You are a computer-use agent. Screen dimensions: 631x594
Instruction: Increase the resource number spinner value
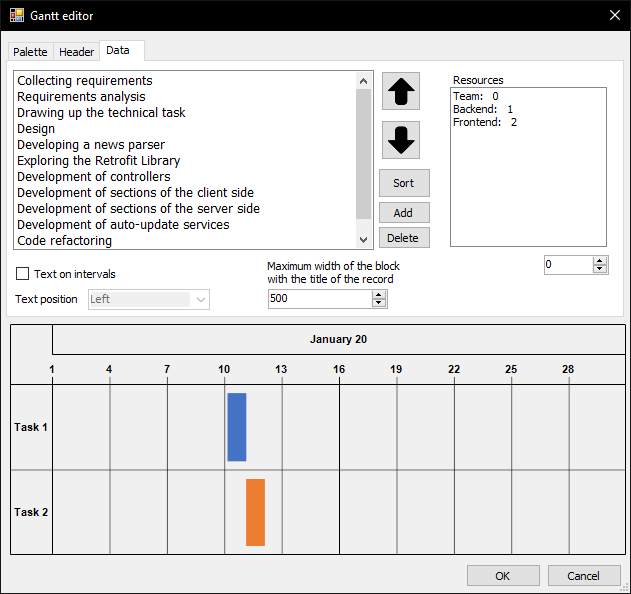point(600,261)
